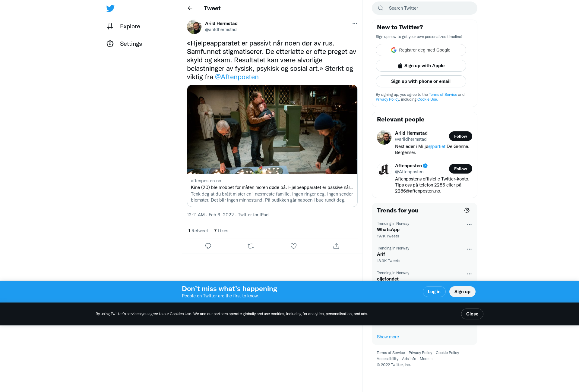579x392 pixels.
Task: Click the Twitter bird logo
Action: (x=110, y=8)
